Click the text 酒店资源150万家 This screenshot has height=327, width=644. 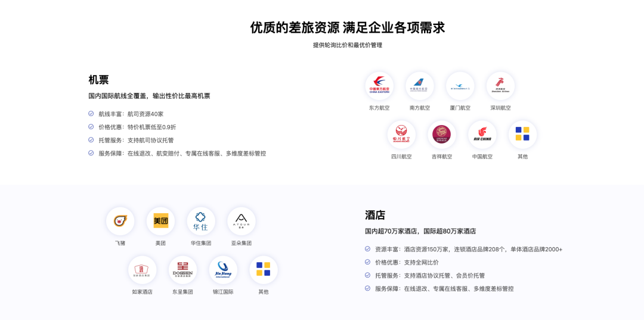[x=426, y=249]
